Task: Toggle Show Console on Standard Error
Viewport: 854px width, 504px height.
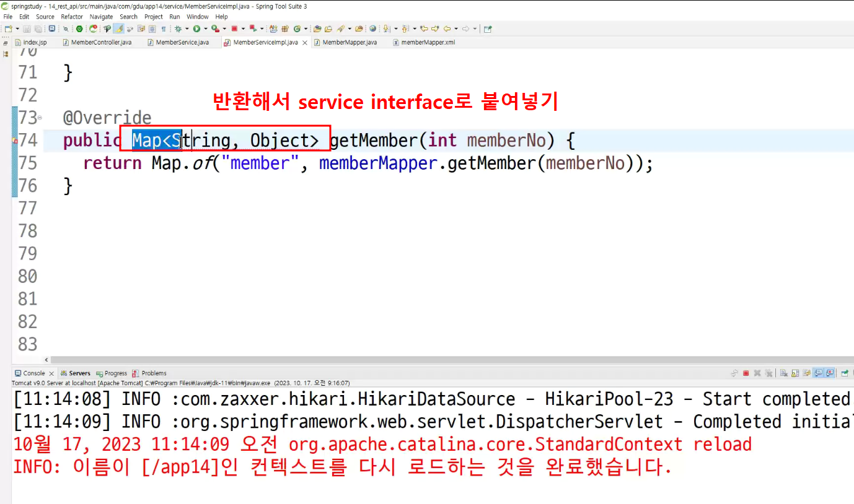Action: (x=830, y=373)
